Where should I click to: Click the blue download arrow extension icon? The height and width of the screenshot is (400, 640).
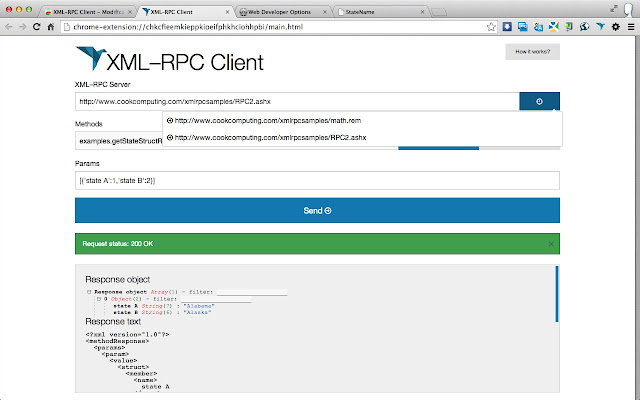507,27
